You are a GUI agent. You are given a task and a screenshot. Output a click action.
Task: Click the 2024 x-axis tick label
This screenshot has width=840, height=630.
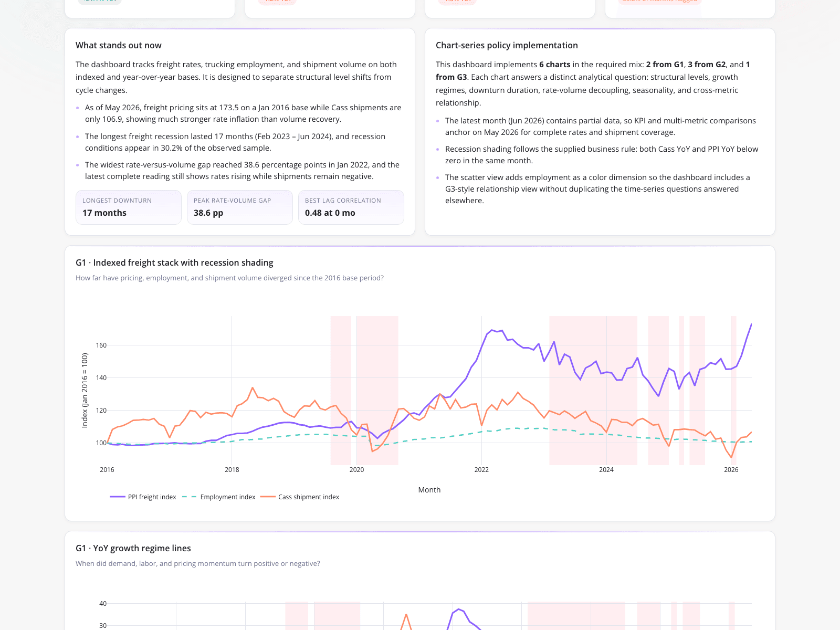point(606,470)
